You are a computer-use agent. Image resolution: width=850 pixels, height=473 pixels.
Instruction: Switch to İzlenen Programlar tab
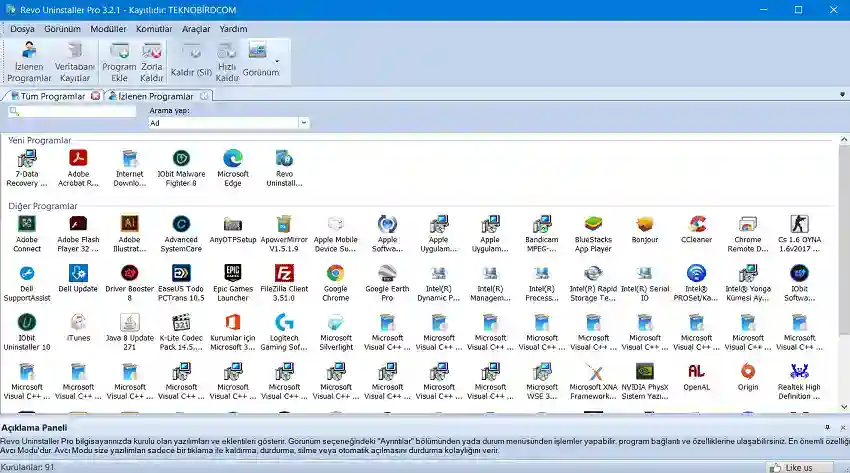(x=156, y=96)
